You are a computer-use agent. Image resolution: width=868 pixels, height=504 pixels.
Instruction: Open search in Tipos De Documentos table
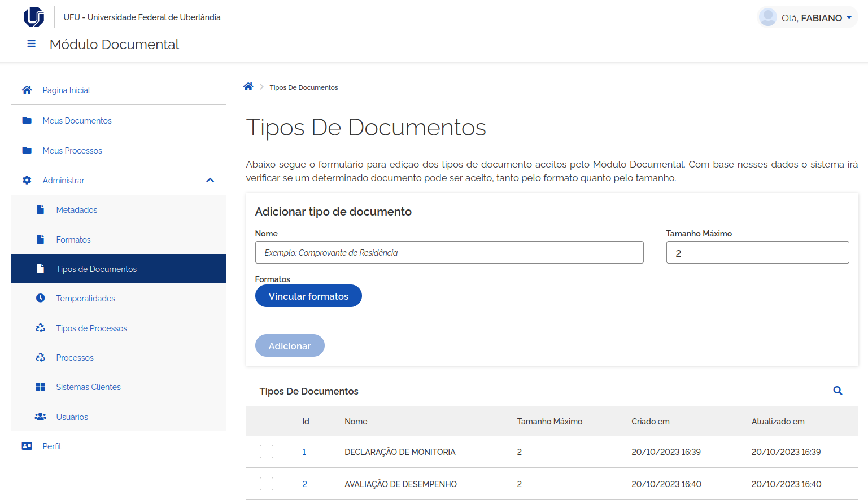point(838,391)
